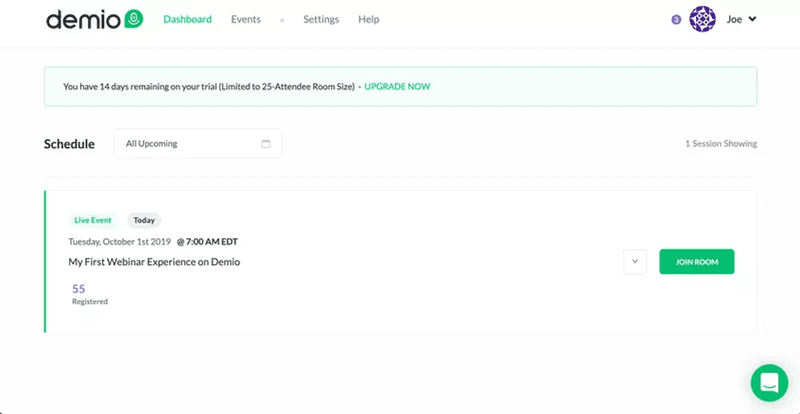Open the Events menu item
Viewport: 800px width, 414px height.
coord(246,19)
